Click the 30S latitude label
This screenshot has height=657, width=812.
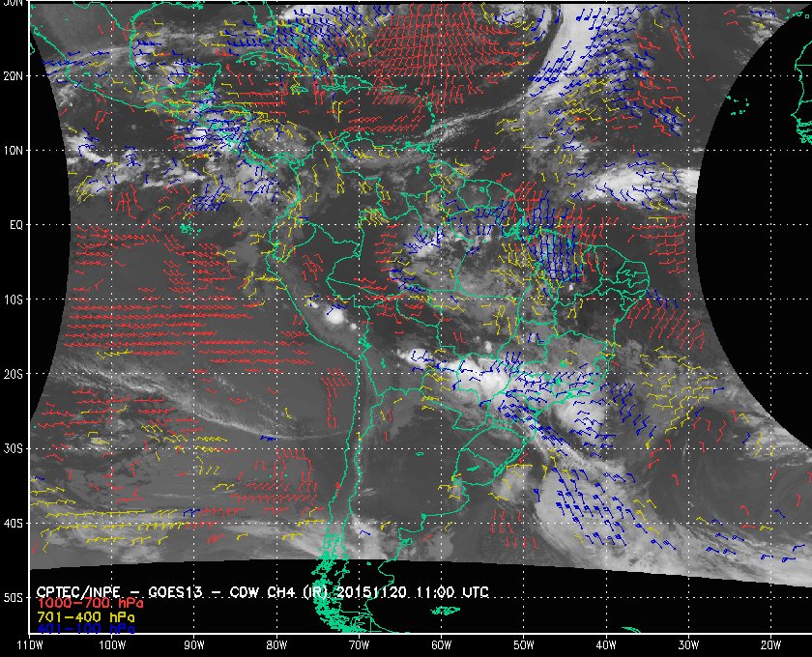(x=14, y=449)
